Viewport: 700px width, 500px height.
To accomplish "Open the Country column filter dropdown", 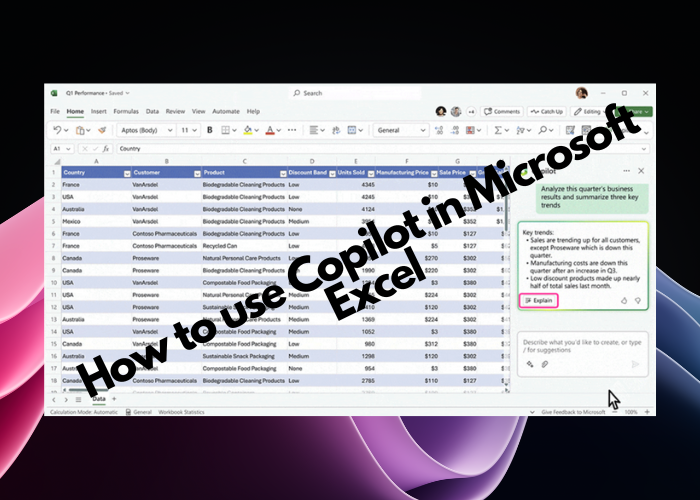I will 127,174.
